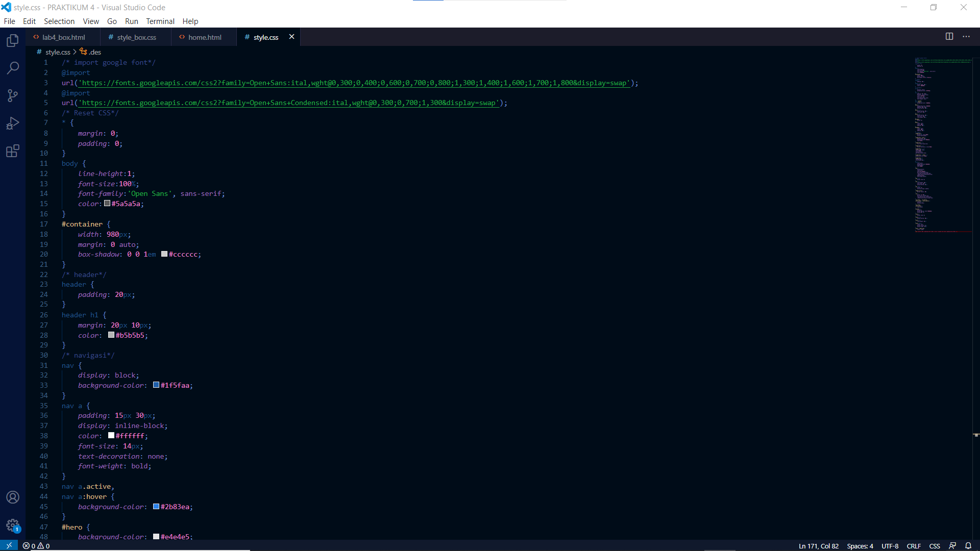Select language mode CSS in status bar

click(x=935, y=546)
